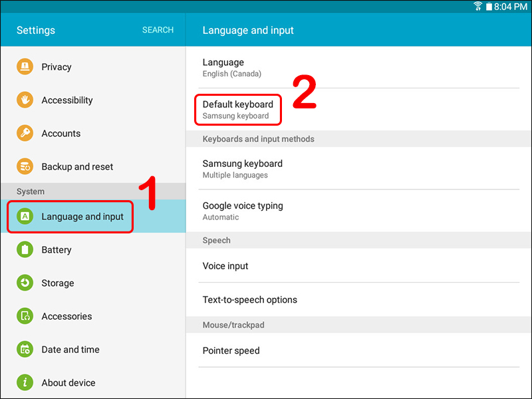Viewport: 532px width, 399px height.
Task: Tap the orange Privacy icon
Action: pos(25,66)
